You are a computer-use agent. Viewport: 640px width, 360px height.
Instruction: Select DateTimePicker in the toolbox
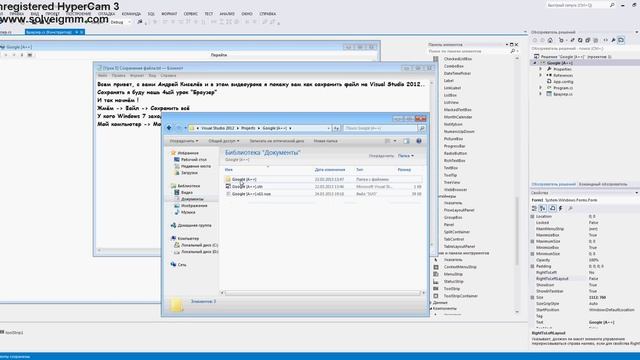457,73
